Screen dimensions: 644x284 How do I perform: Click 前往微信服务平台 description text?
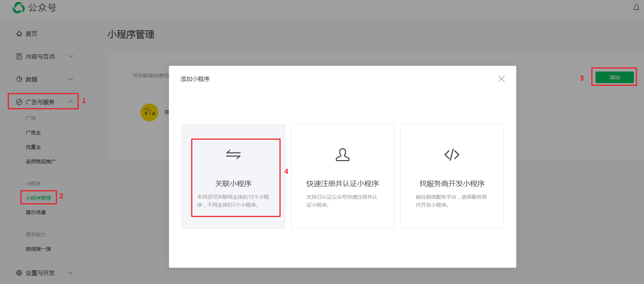point(451,201)
